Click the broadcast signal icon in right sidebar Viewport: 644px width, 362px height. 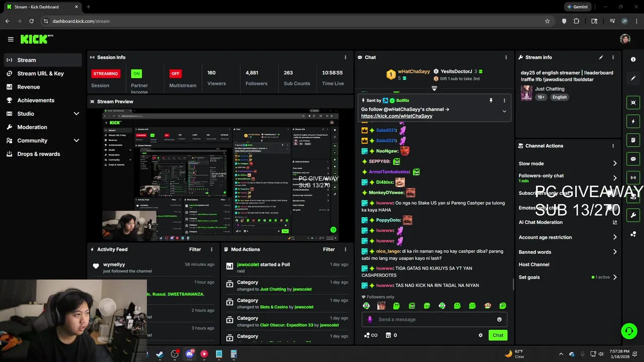click(x=633, y=177)
